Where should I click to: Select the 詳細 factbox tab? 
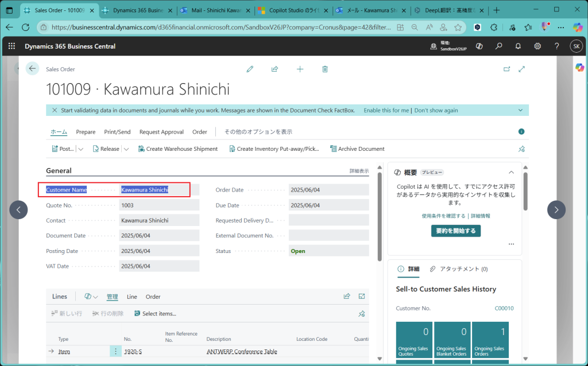point(408,269)
